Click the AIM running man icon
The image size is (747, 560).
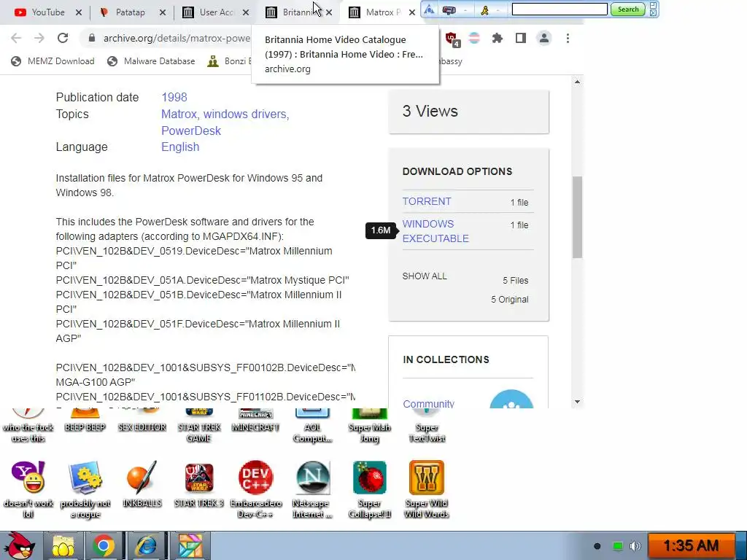point(484,9)
